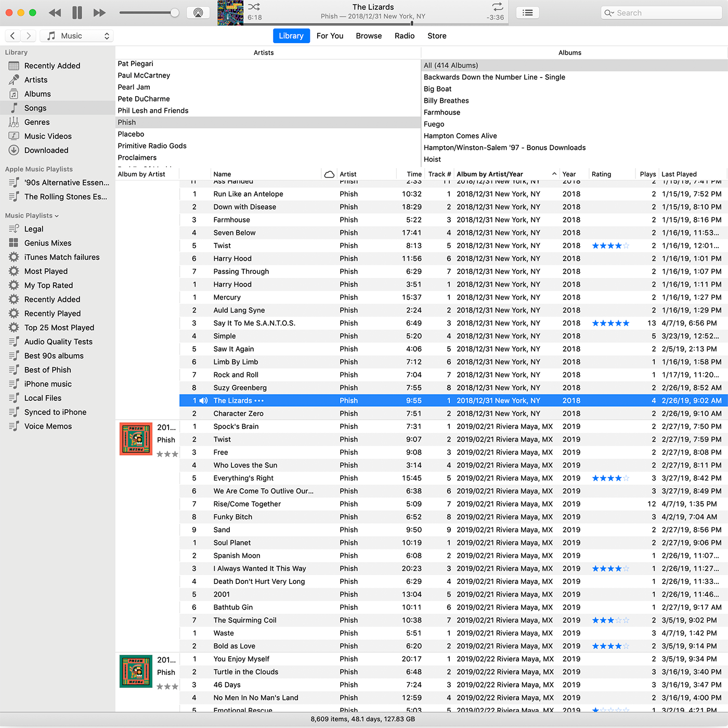This screenshot has height=728, width=728.
Task: Open the Genius Mixes playlist
Action: coord(57,243)
